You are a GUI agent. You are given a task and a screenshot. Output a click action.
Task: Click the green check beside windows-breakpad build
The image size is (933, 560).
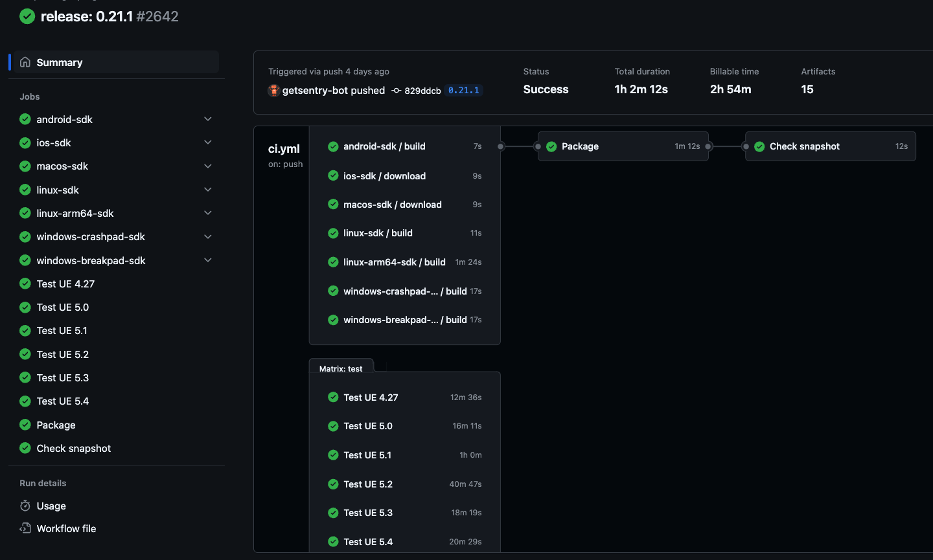coord(332,319)
